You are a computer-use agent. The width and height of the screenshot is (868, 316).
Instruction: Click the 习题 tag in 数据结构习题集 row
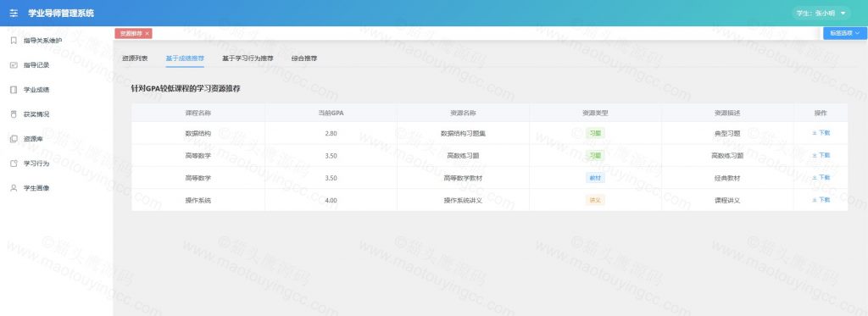coord(595,133)
